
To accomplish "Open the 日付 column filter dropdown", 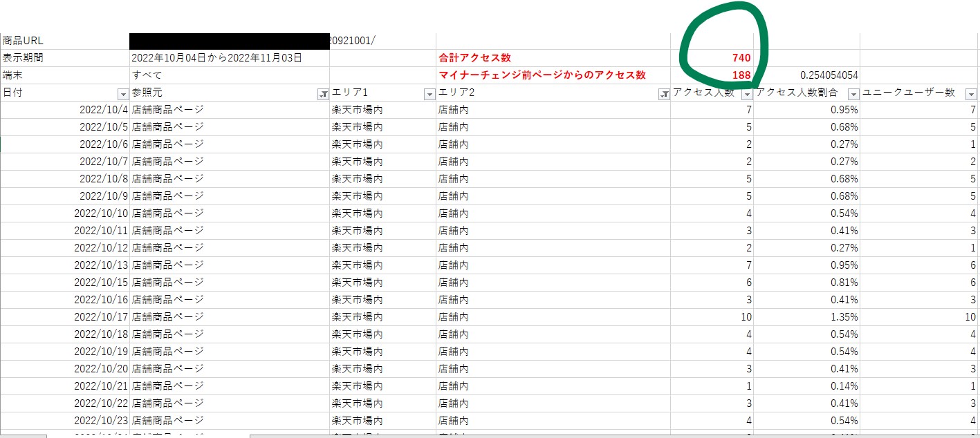I will (x=123, y=94).
